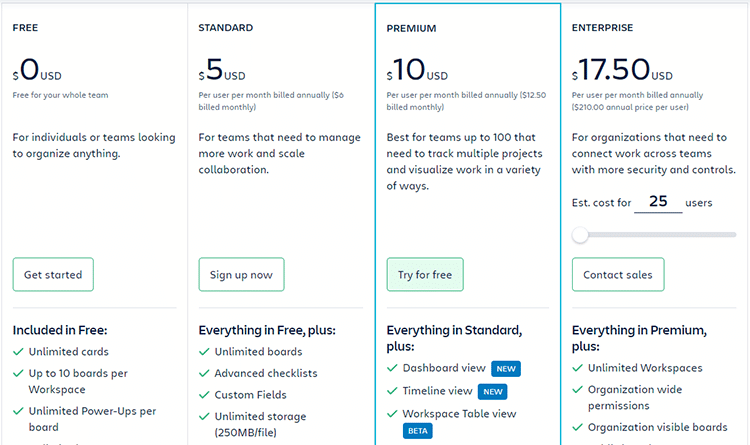
Task: Click the checkmark beside Dashboard view
Action: pos(392,368)
